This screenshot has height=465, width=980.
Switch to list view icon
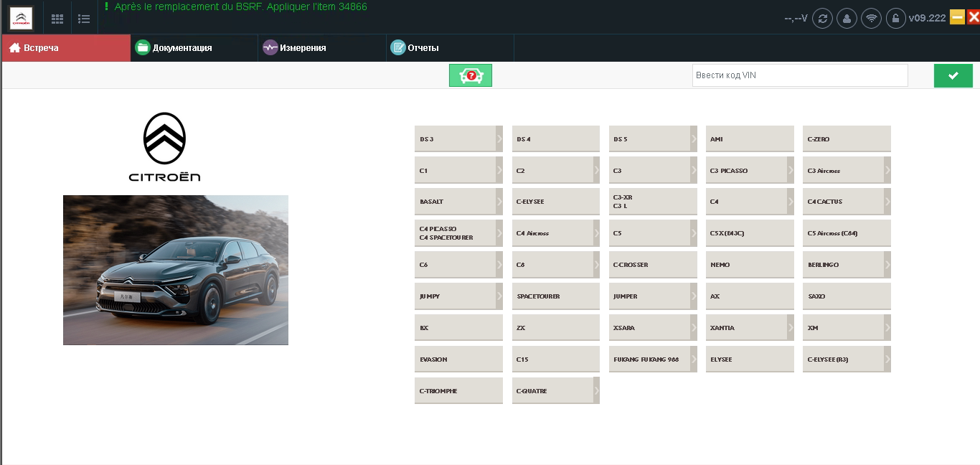tap(84, 19)
